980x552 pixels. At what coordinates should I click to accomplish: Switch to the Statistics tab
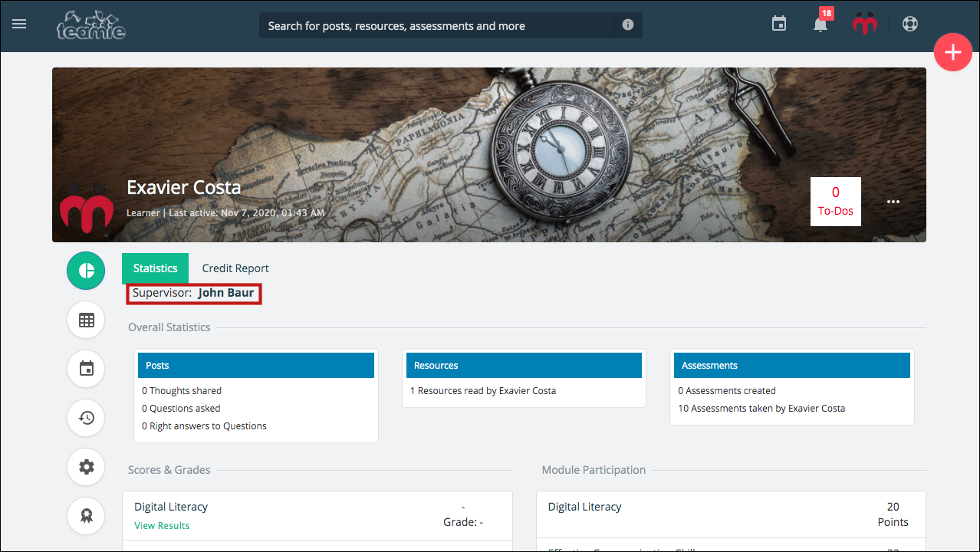(155, 268)
